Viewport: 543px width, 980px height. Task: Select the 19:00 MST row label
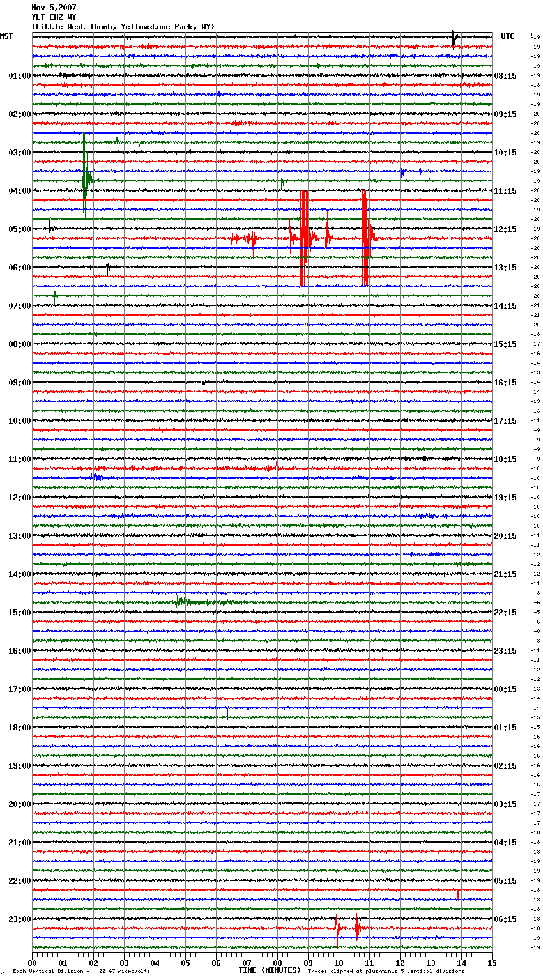(x=19, y=766)
